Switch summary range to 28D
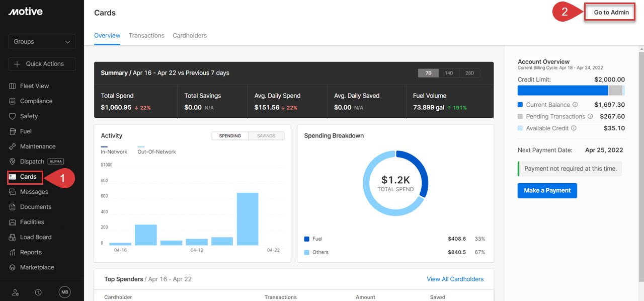Screen dimensions: 644x301 pos(469,73)
